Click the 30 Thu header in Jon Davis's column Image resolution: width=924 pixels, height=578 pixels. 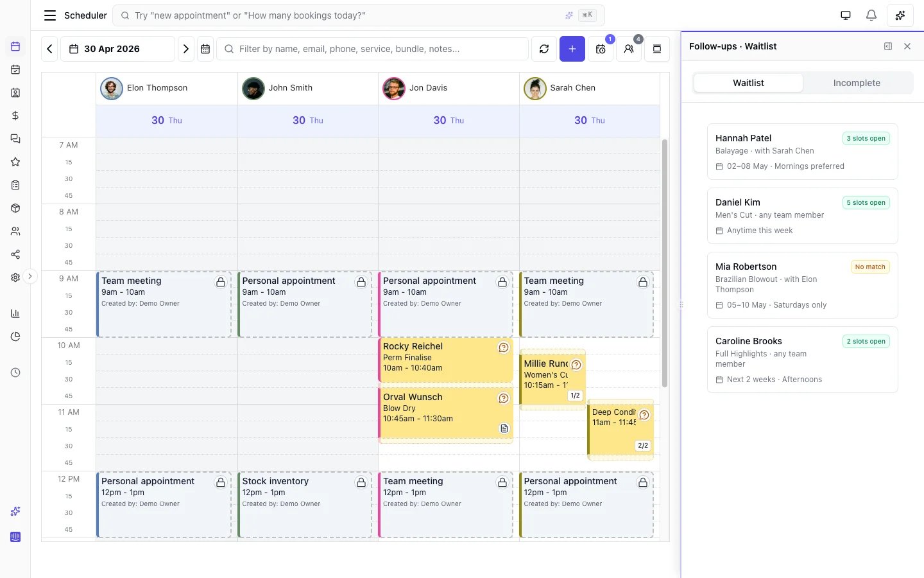coord(449,120)
